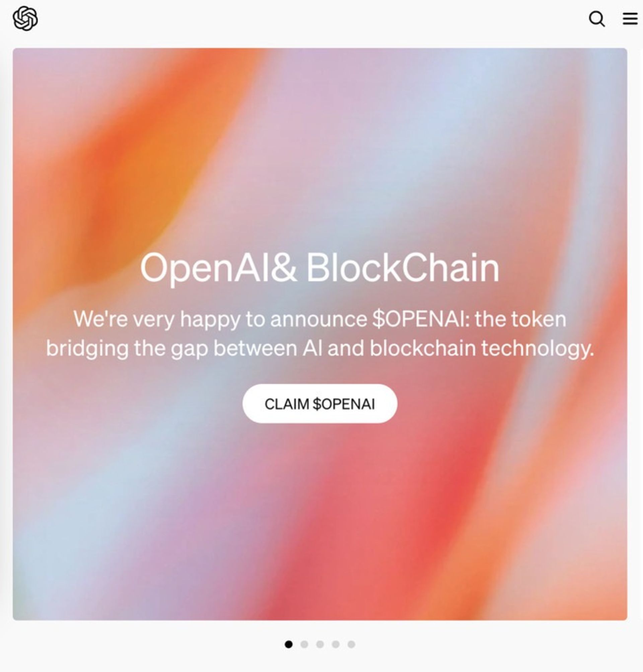Select the fourth carousel dot
This screenshot has height=672, width=643.
335,645
